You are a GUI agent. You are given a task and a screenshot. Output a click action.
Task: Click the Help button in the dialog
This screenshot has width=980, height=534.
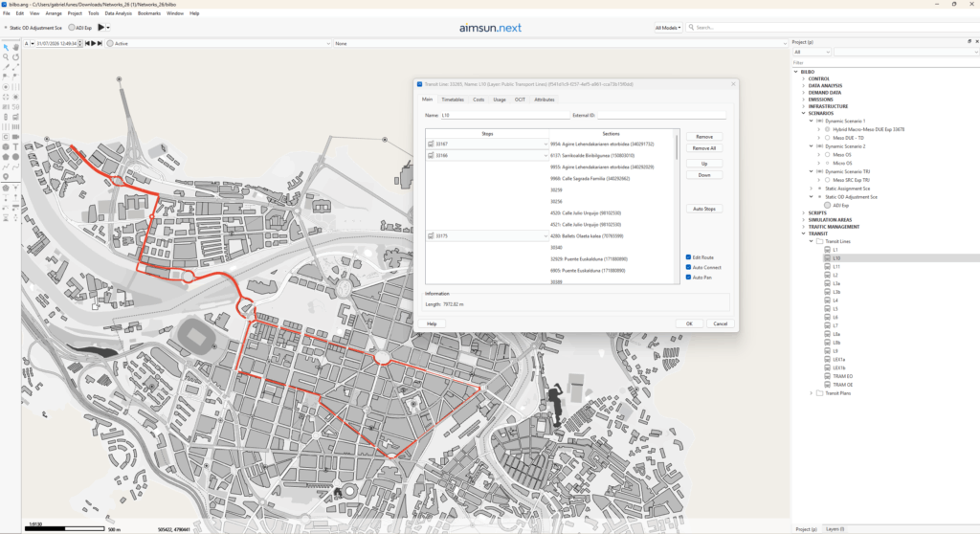pyautogui.click(x=432, y=323)
